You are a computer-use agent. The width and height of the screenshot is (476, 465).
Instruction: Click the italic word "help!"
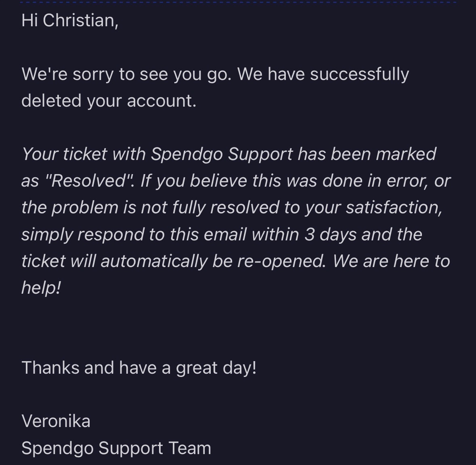pos(41,288)
